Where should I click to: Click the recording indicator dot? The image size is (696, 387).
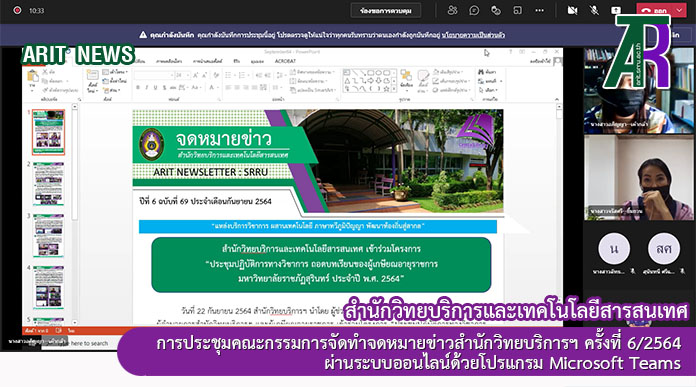tap(17, 10)
